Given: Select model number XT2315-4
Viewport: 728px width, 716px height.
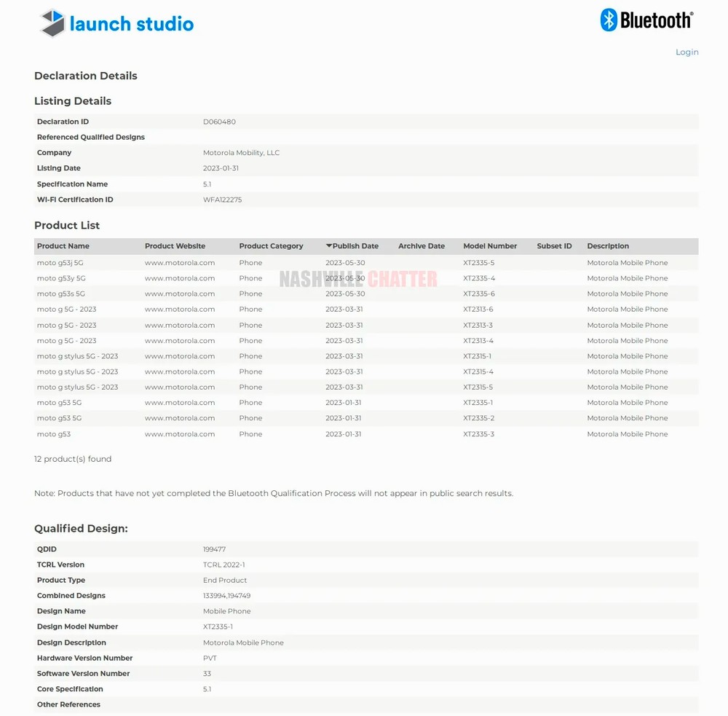Looking at the screenshot, I should point(478,371).
